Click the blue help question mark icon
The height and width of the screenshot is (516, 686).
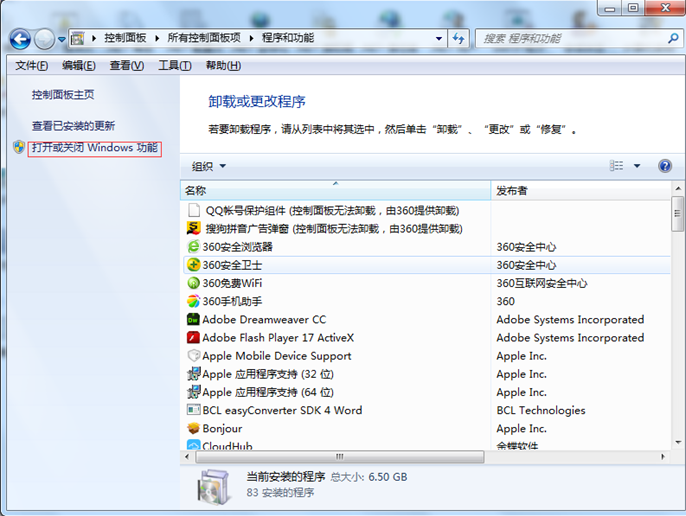click(665, 166)
